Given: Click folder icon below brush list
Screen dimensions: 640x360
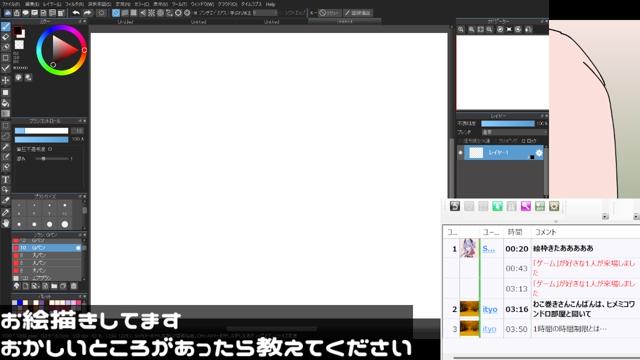Looking at the screenshot, I should [54, 286].
